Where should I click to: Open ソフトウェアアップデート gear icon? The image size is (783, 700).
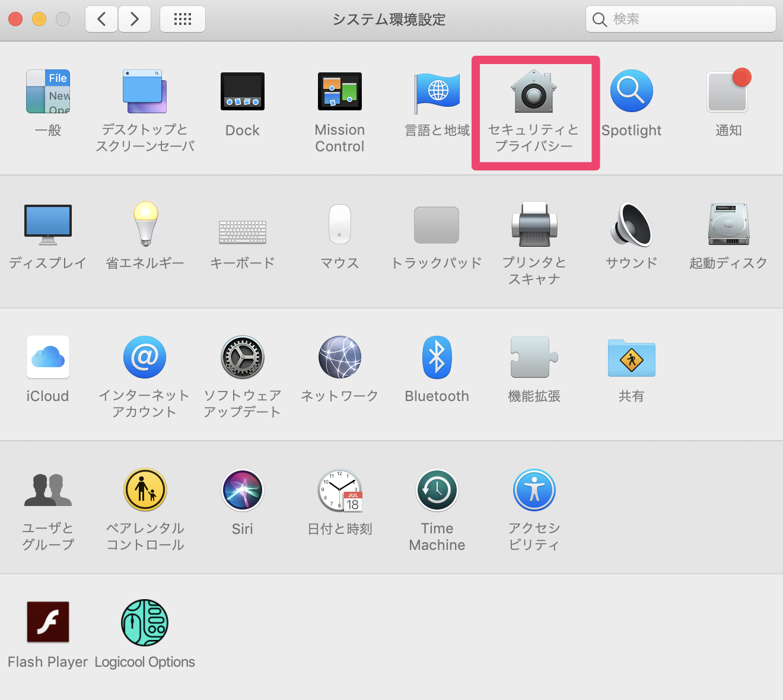243,357
